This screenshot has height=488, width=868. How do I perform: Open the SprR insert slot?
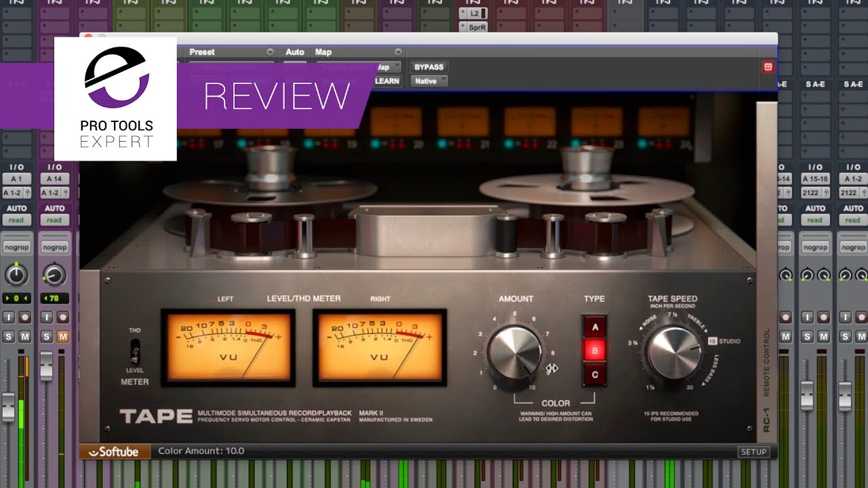474,27
